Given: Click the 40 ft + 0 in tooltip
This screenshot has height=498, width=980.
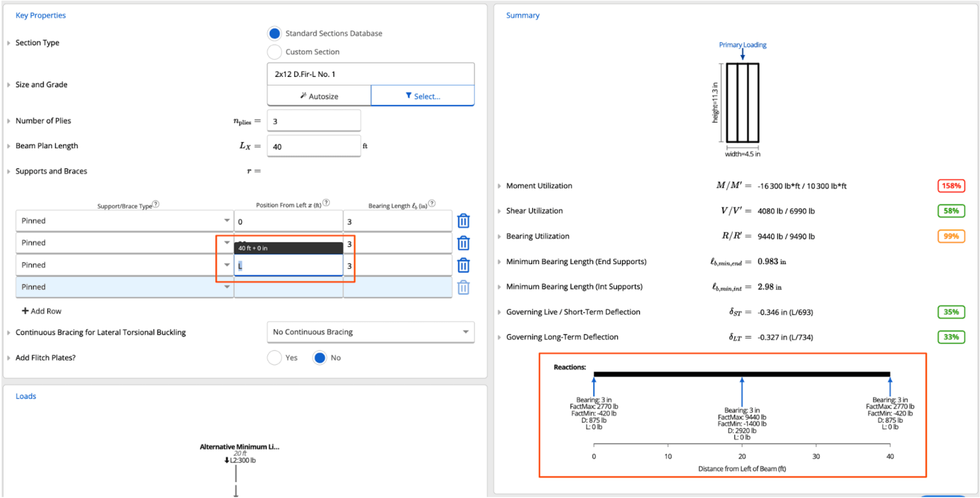Looking at the screenshot, I should pyautogui.click(x=288, y=248).
